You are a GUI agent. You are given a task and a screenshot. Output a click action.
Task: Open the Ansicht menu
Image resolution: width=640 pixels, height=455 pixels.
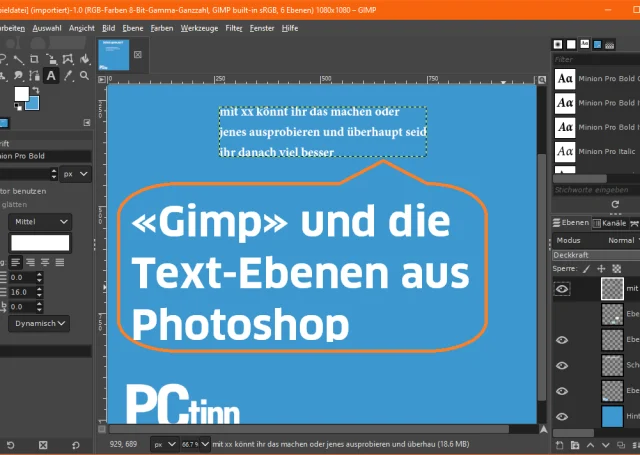click(x=82, y=28)
